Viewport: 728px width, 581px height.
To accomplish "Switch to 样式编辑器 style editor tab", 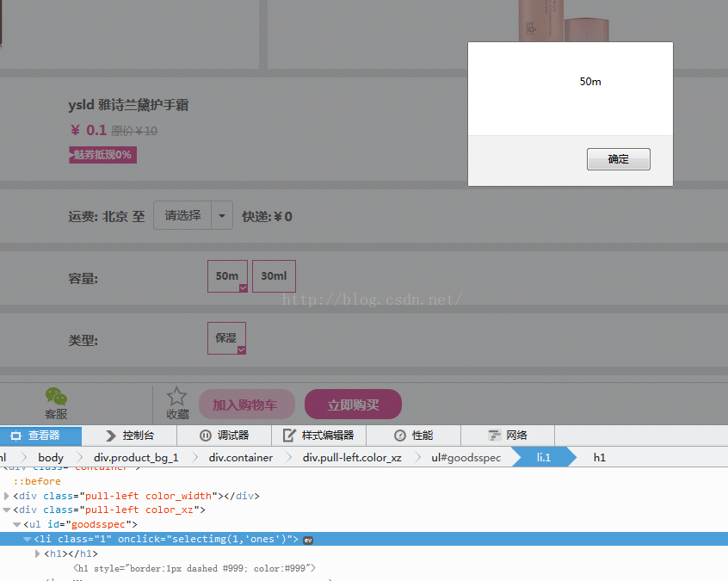I will click(x=318, y=436).
